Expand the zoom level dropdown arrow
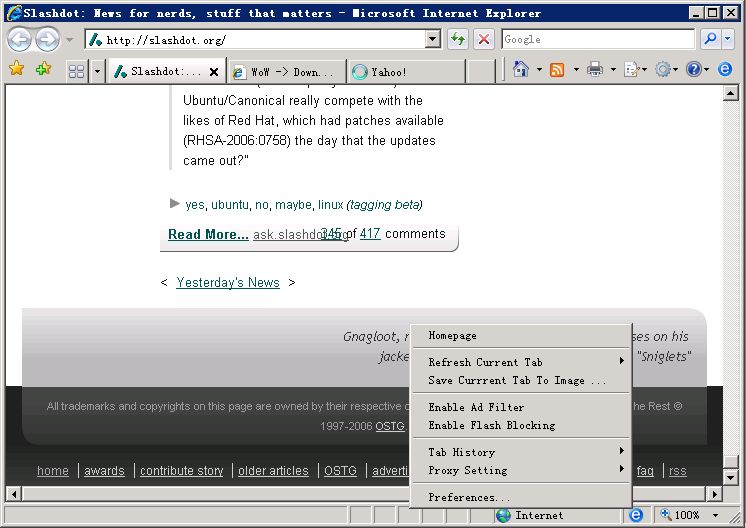 pos(715,515)
